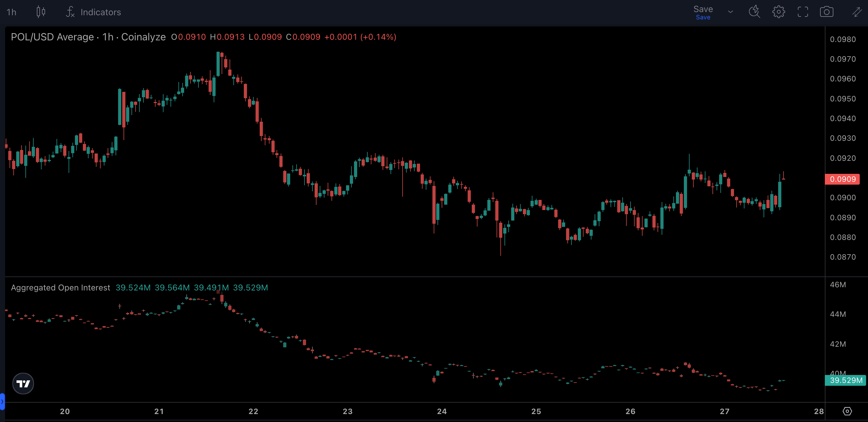Open time axis settings gear icon
Image resolution: width=868 pixels, height=422 pixels.
pyautogui.click(x=847, y=411)
